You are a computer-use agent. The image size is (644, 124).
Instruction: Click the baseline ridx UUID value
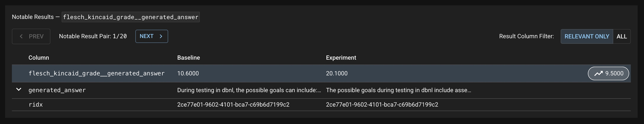[x=233, y=105]
